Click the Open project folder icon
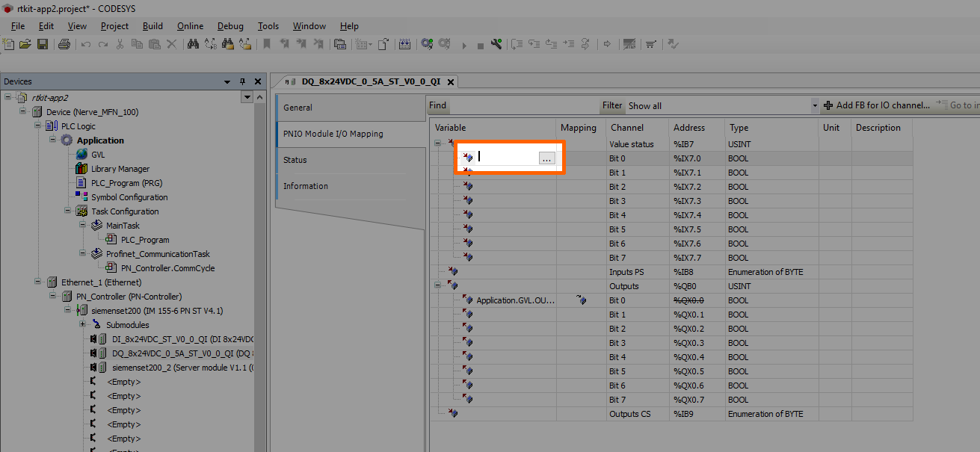The width and height of the screenshot is (980, 452). tap(25, 44)
